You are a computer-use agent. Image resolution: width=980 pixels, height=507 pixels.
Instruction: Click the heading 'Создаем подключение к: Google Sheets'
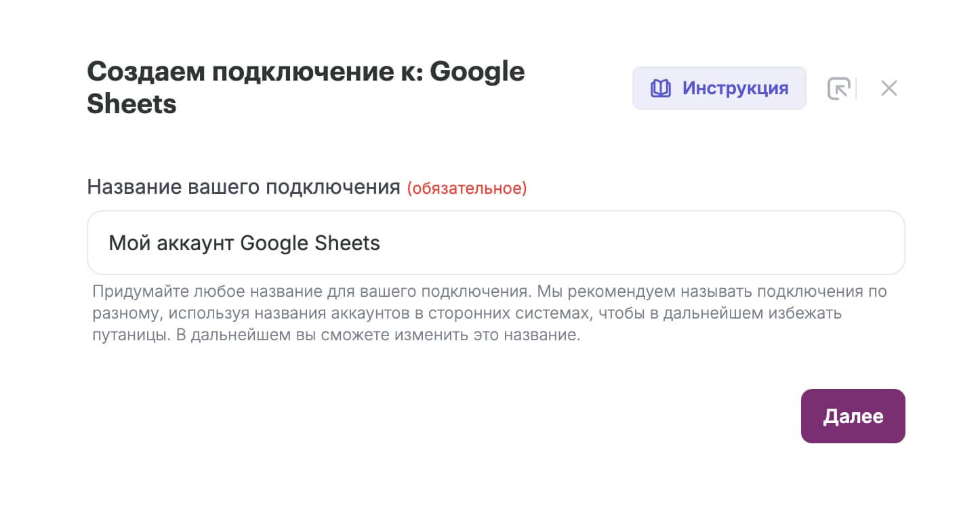[306, 87]
